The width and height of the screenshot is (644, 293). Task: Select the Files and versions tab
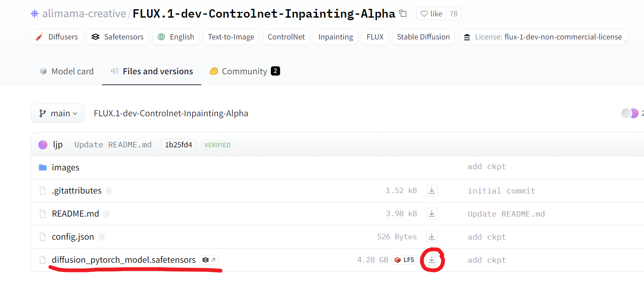click(x=152, y=71)
